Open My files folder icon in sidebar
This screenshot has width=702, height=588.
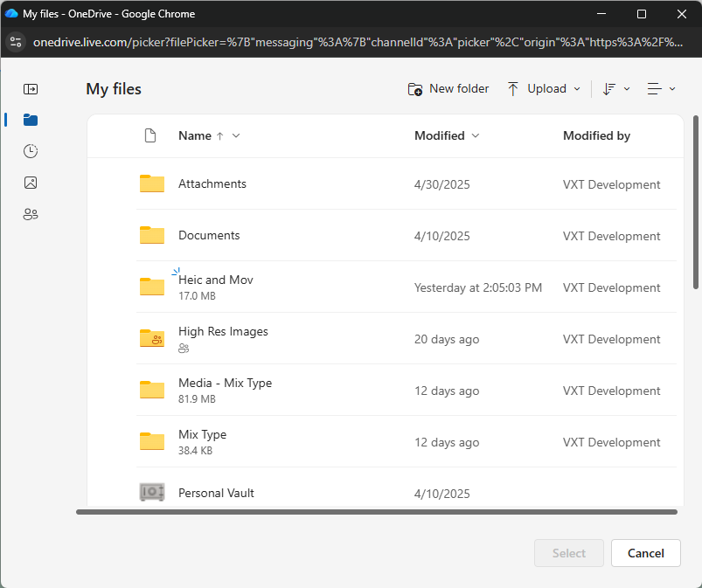tap(31, 120)
